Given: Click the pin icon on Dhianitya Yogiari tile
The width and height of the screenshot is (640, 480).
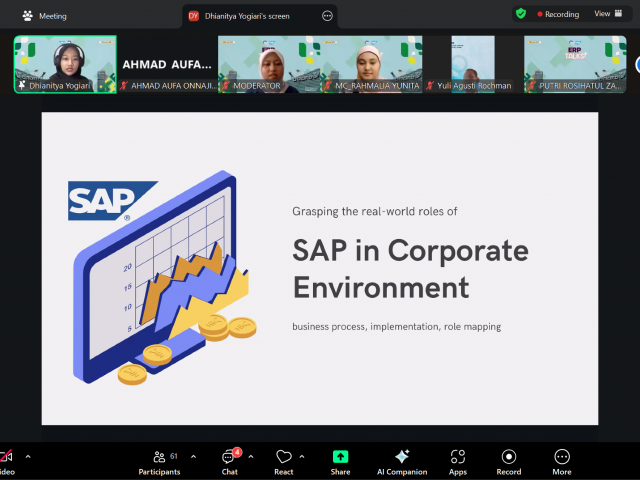Looking at the screenshot, I should (22, 85).
